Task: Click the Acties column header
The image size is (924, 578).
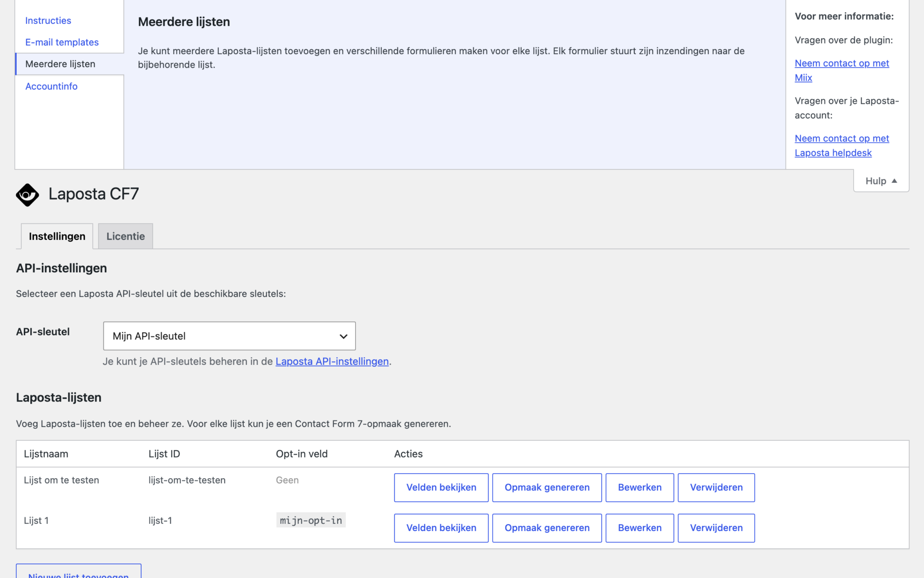Action: coord(408,454)
